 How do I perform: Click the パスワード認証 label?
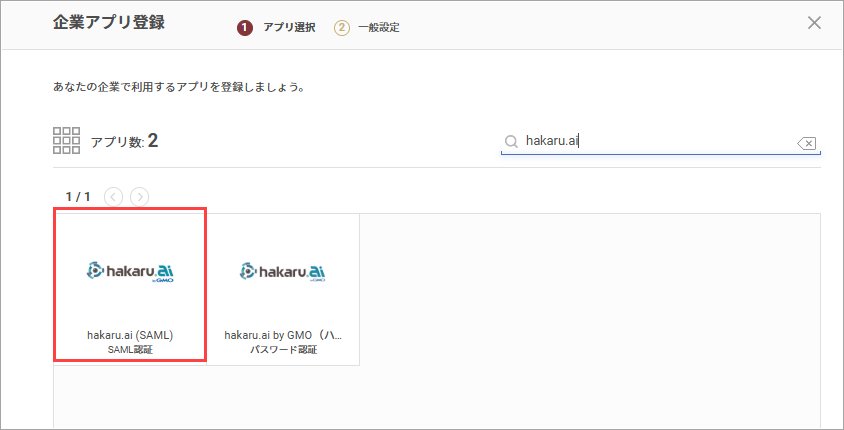click(x=283, y=349)
